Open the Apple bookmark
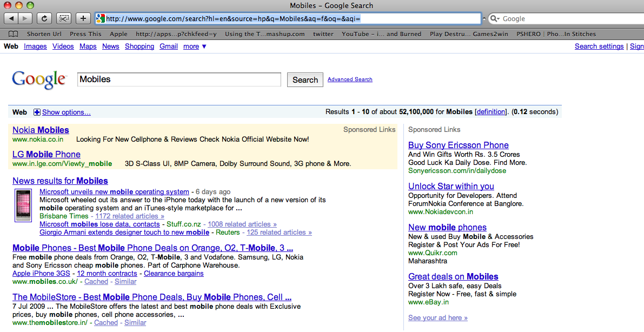644x332 pixels. (x=119, y=34)
